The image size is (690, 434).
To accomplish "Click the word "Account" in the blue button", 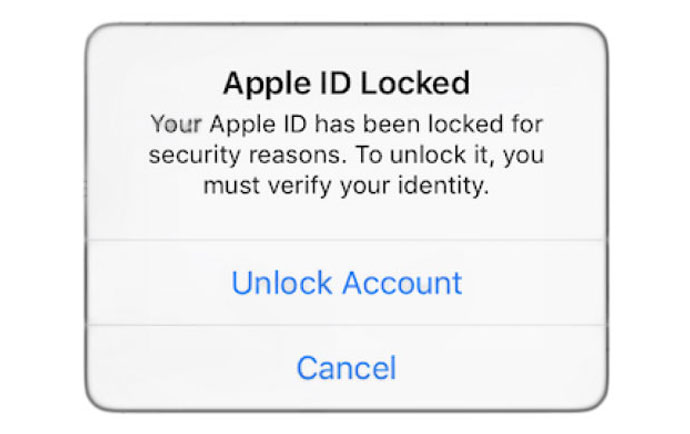I will pyautogui.click(x=404, y=283).
